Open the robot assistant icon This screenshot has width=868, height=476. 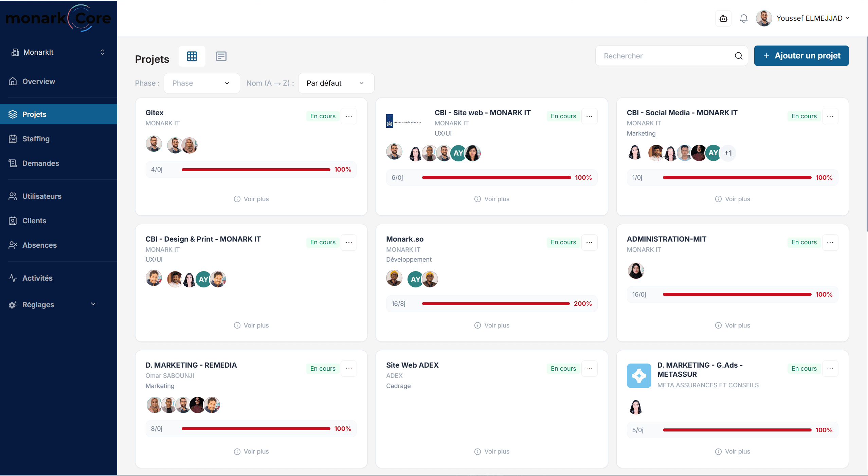coord(723,18)
